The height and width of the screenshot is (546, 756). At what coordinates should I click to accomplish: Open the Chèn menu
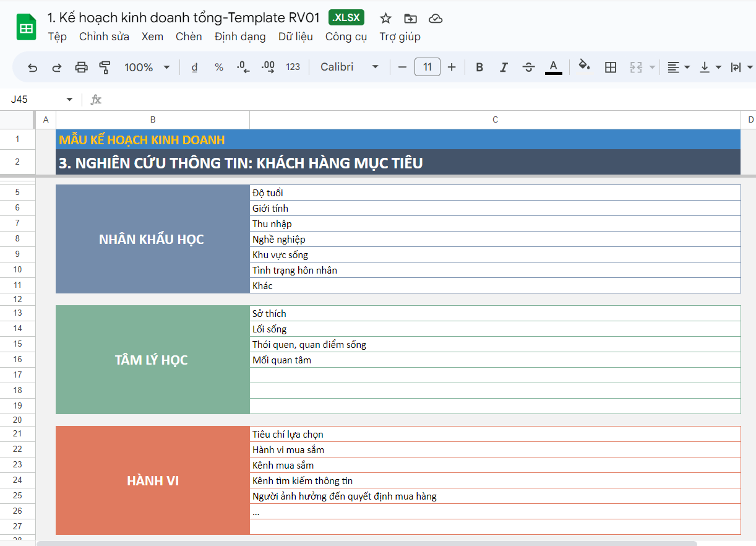pyautogui.click(x=189, y=37)
